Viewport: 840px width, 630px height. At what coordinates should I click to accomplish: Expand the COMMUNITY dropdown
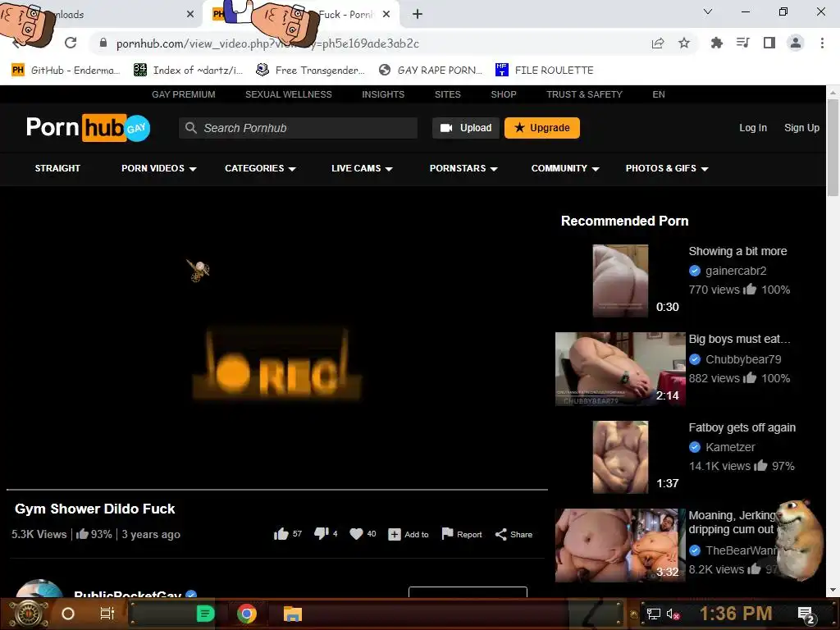coord(564,168)
